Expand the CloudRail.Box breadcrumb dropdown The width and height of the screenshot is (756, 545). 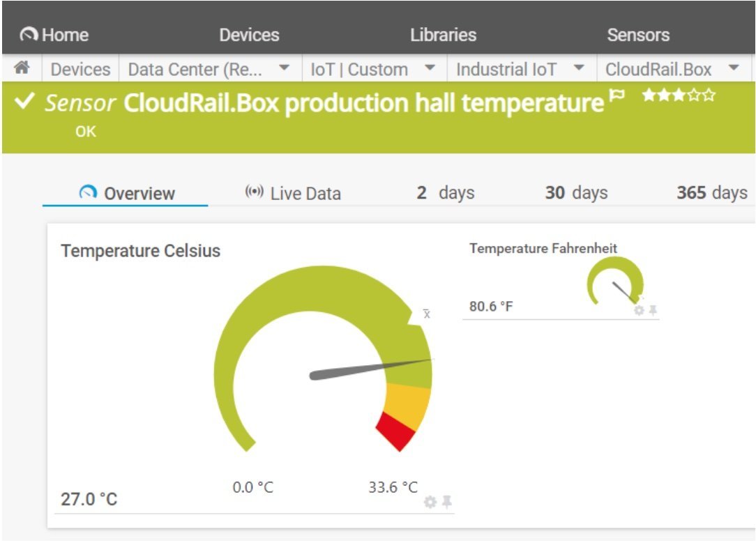click(x=733, y=69)
